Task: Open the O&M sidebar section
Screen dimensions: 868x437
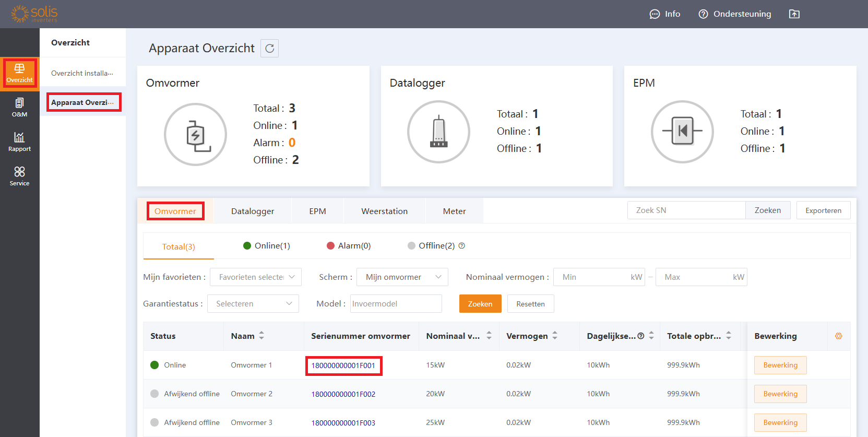Action: tap(19, 107)
